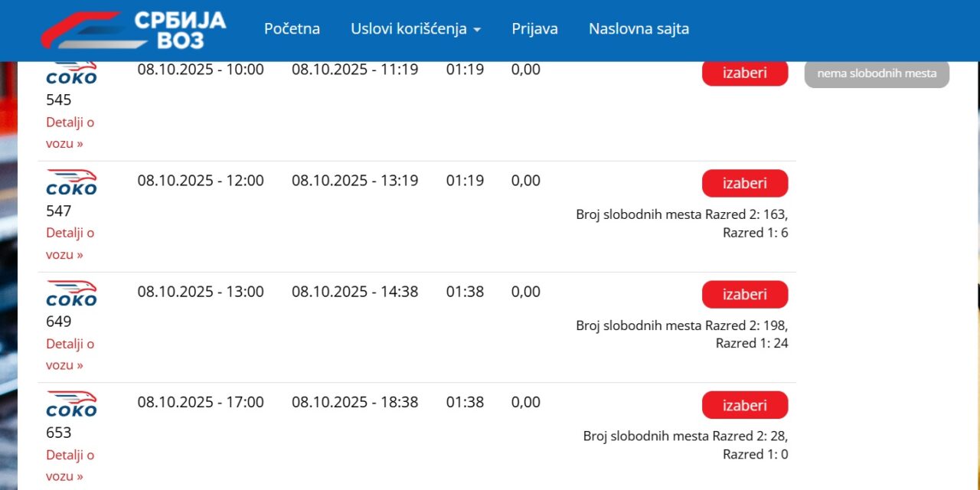Expand the Uslovi korišćenja dropdown
Viewport: 980px width, 490px height.
pyautogui.click(x=416, y=28)
